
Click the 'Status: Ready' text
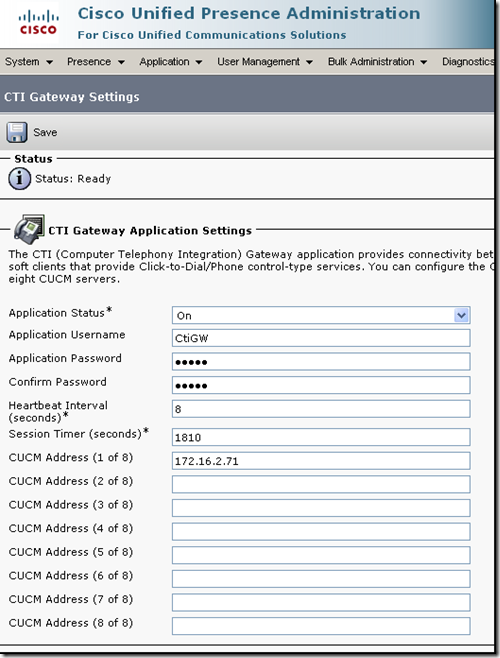click(73, 179)
